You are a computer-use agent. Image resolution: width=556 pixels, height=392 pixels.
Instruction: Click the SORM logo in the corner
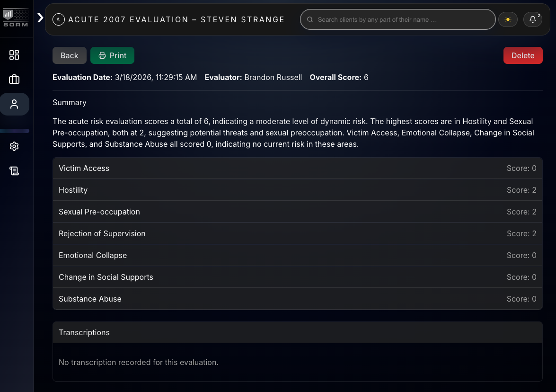[x=16, y=16]
